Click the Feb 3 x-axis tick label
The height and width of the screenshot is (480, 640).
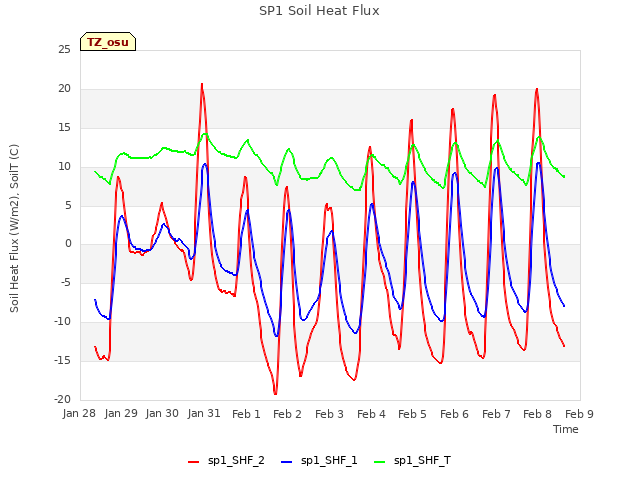(x=329, y=414)
